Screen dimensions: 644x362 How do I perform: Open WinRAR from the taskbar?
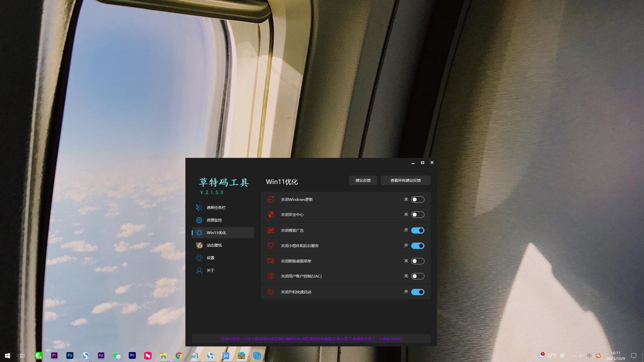242,355
